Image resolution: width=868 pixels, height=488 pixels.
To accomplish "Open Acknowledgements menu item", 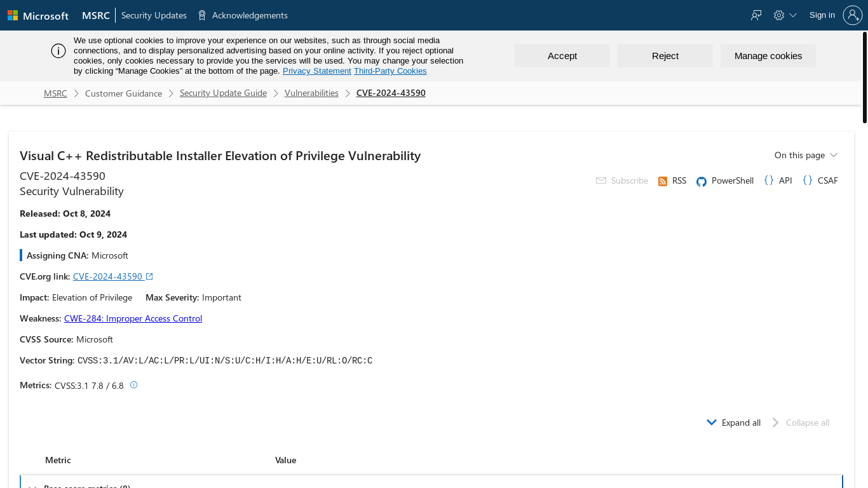I will coord(250,15).
